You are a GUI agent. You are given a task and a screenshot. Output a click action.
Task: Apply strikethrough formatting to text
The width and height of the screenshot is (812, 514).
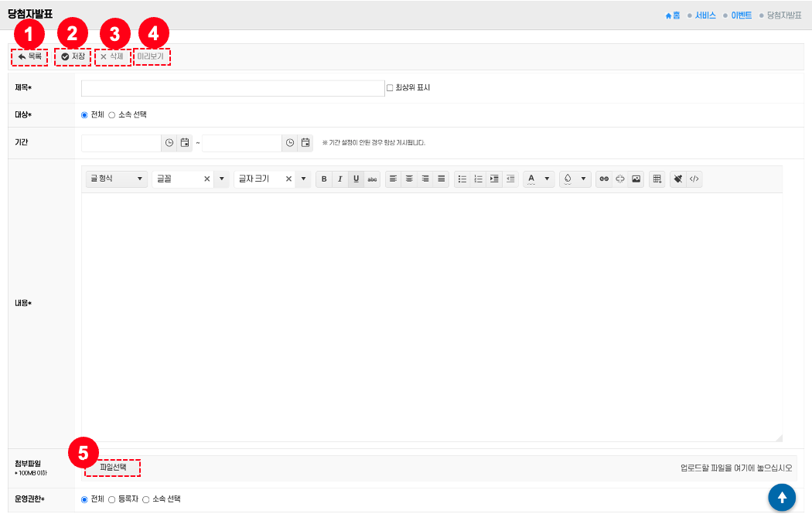click(372, 179)
